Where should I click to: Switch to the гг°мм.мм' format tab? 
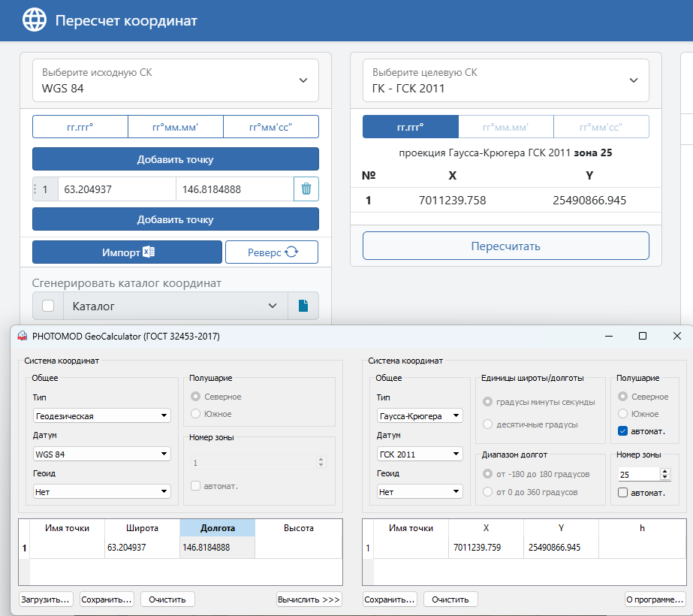(x=175, y=126)
